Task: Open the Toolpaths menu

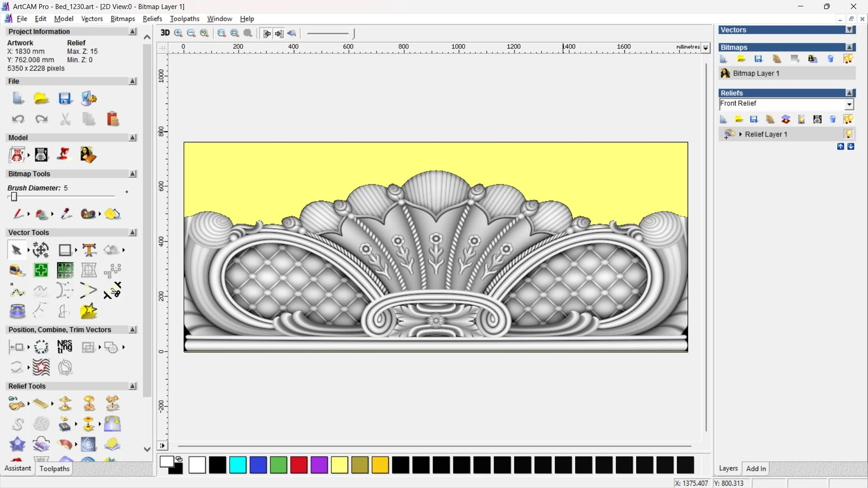Action: pos(184,19)
